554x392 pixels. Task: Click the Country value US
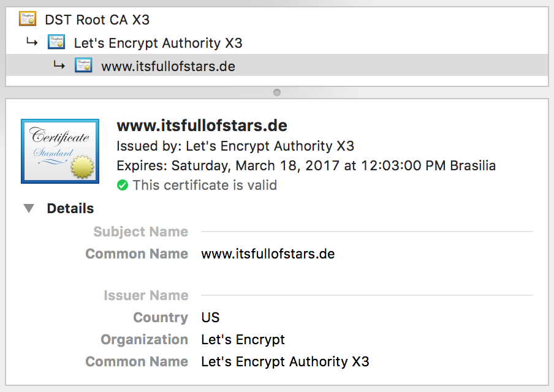tap(211, 317)
